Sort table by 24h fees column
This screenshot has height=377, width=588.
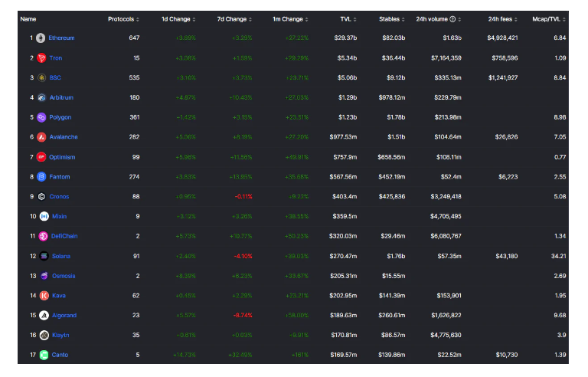tap(503, 19)
